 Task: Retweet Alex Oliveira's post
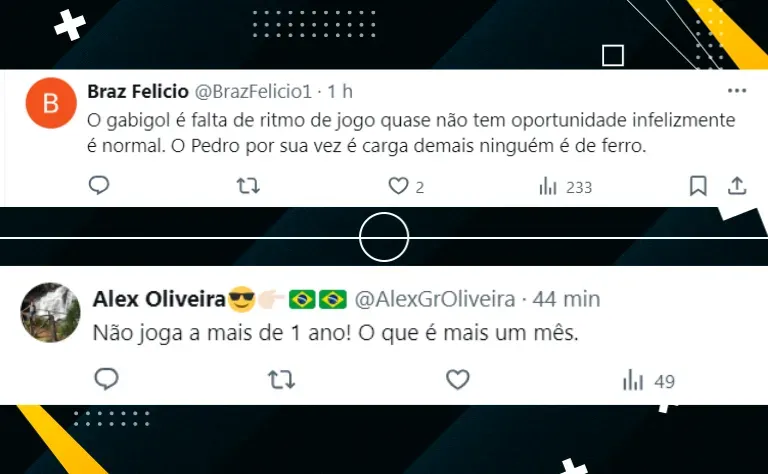[281, 379]
